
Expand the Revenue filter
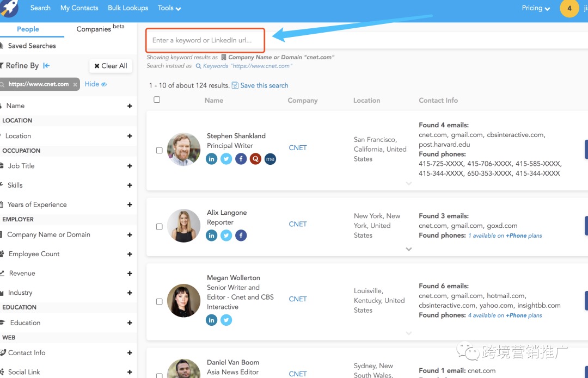tap(130, 274)
